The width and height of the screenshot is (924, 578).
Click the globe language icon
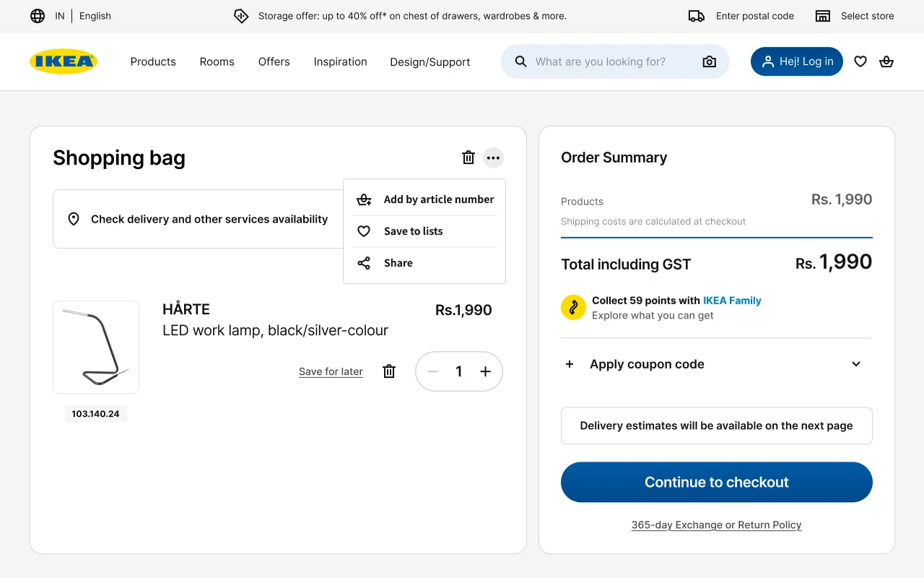38,16
